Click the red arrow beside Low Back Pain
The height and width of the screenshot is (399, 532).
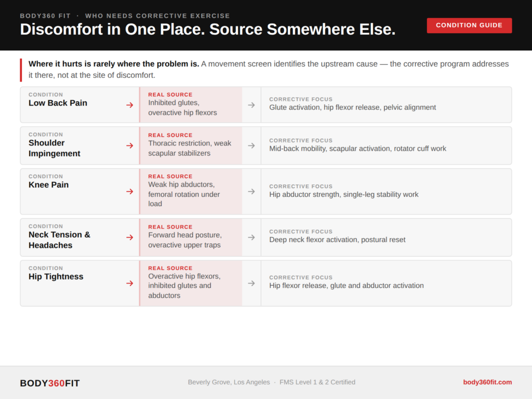[x=129, y=105]
